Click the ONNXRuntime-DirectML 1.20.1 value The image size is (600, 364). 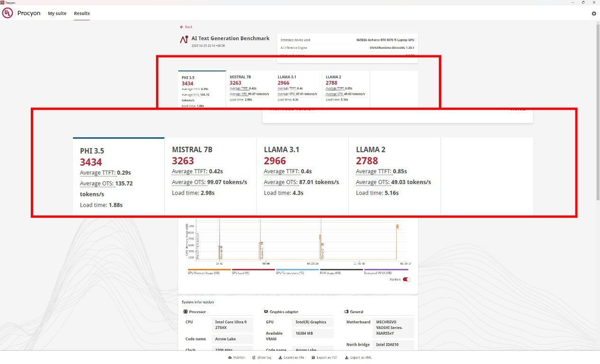click(x=392, y=48)
